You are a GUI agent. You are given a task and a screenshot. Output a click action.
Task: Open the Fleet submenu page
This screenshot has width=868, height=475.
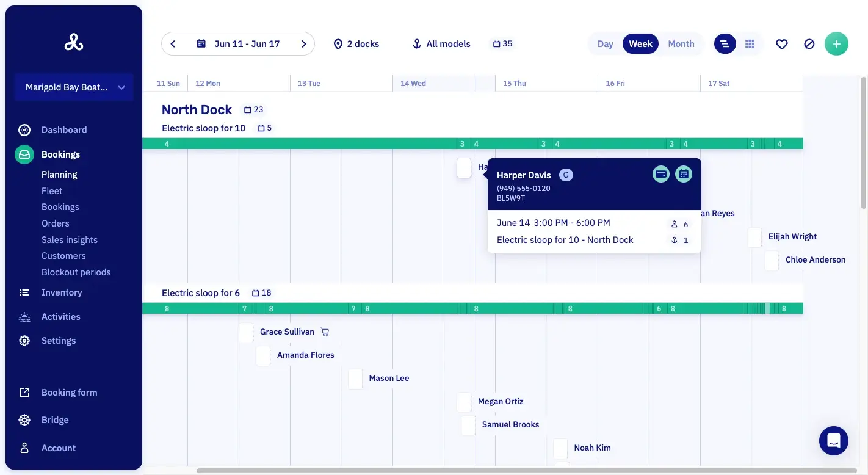click(x=52, y=191)
